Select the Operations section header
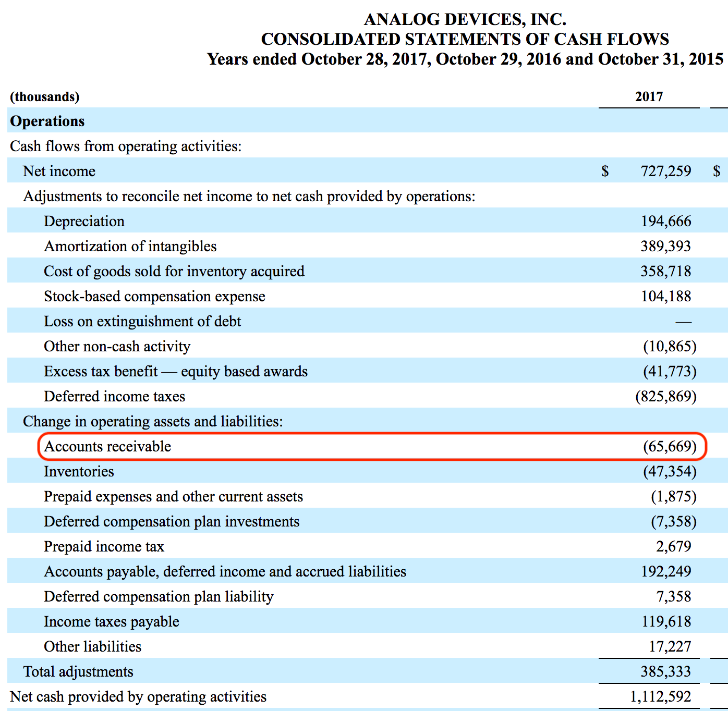This screenshot has height=711, width=728. pos(47,121)
